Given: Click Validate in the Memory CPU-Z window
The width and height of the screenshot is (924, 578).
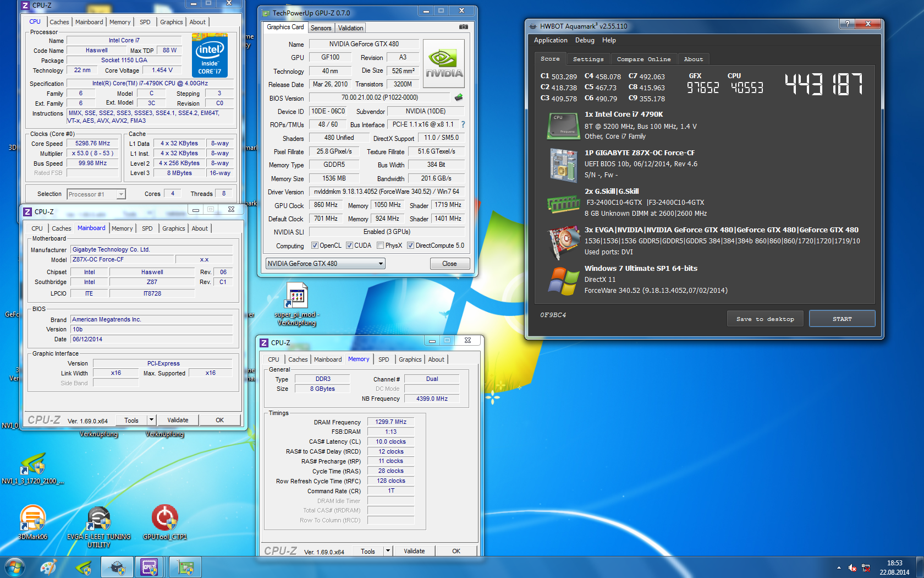Looking at the screenshot, I should (x=414, y=551).
